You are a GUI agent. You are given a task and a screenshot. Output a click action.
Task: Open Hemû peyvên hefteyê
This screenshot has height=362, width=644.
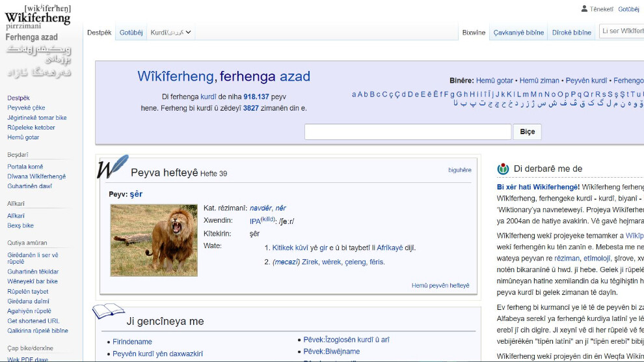tap(440, 286)
